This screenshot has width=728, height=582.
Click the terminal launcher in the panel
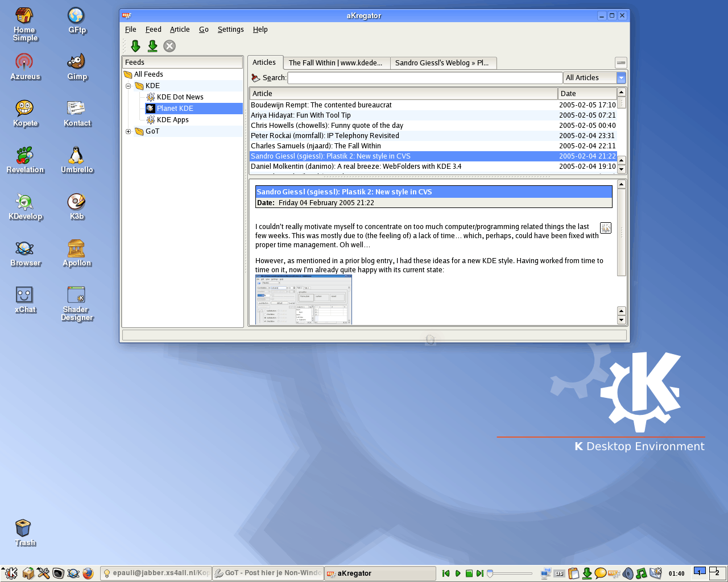tap(58, 573)
